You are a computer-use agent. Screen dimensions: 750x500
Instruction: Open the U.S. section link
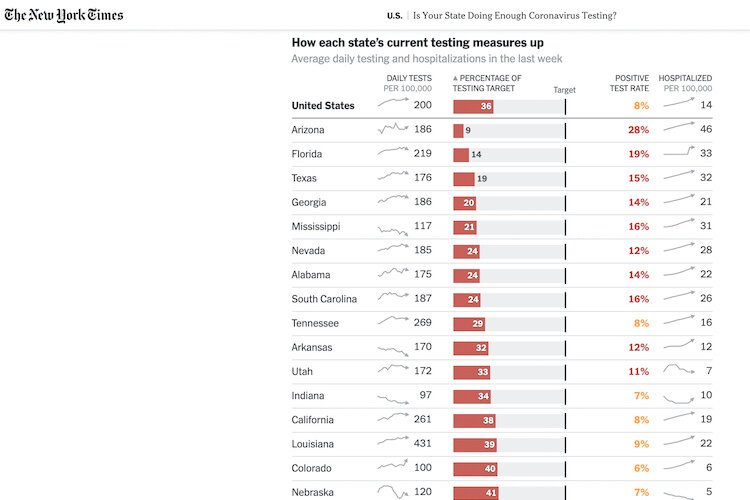pyautogui.click(x=394, y=16)
